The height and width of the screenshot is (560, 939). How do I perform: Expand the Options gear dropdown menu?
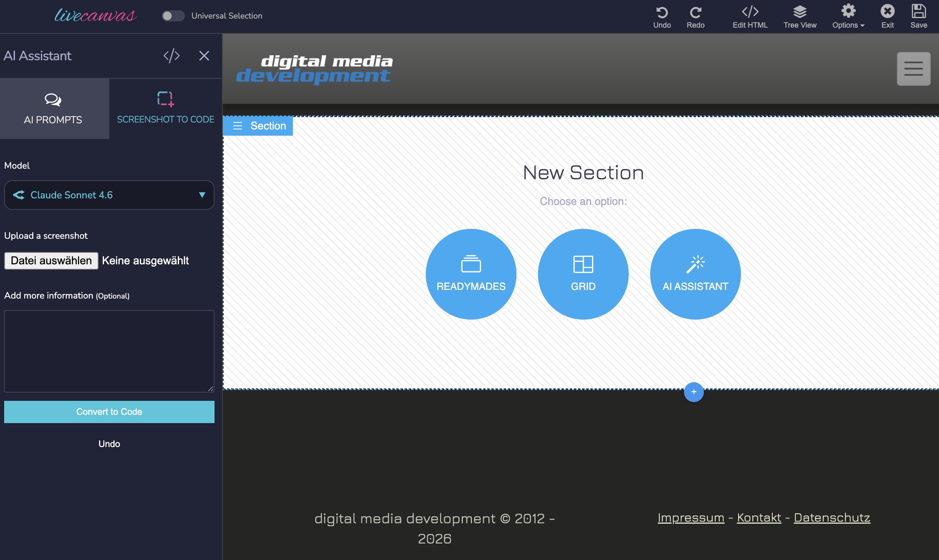[848, 16]
